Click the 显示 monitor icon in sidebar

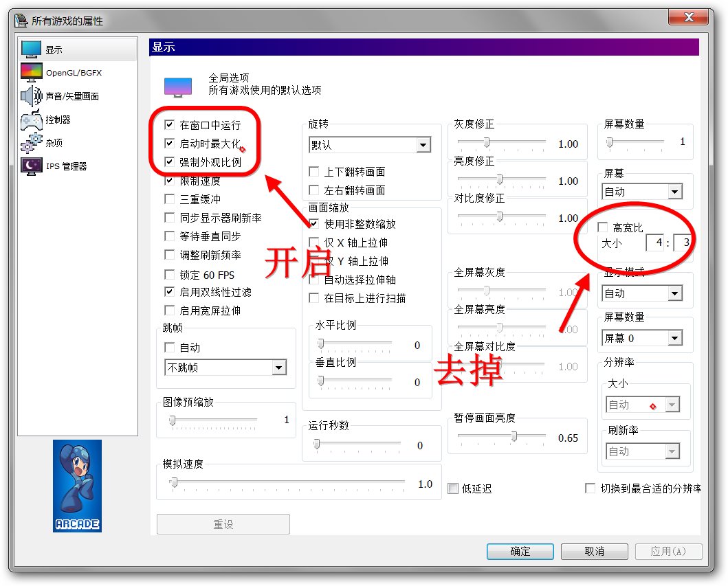(32, 49)
